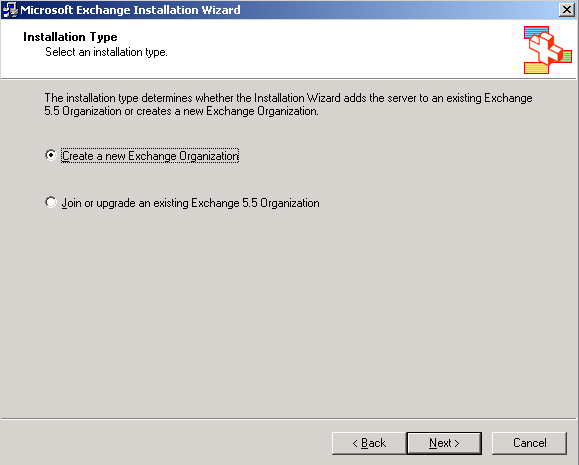The width and height of the screenshot is (579, 465).
Task: Click the Exchange logo in the header banner
Action: pos(548,50)
